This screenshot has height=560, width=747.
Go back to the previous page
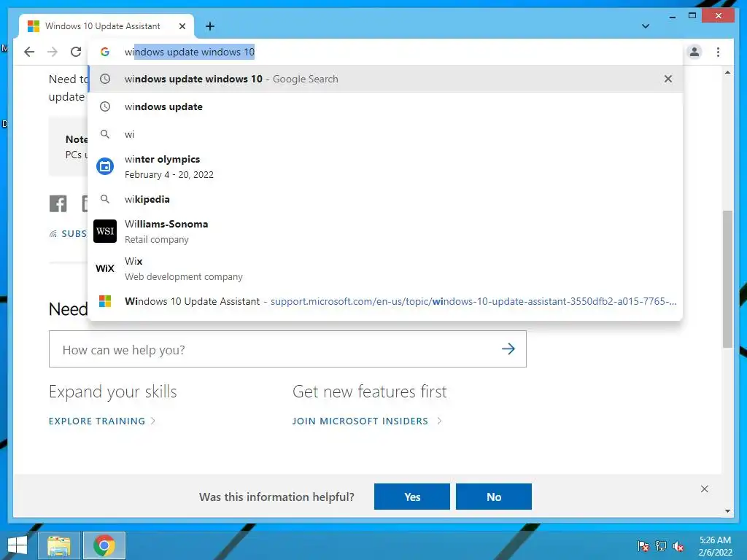pos(29,52)
